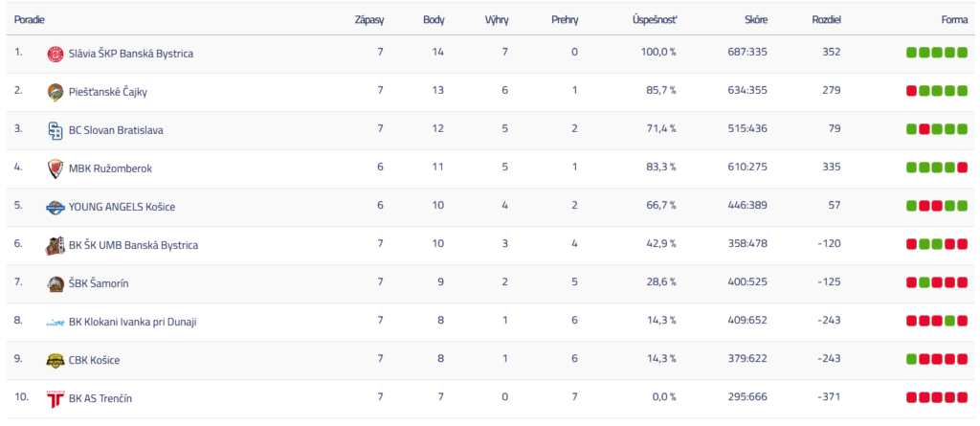Click the BK ŠK UMB Banská Bystrica logo
This screenshot has width=980, height=426.
(x=56, y=245)
